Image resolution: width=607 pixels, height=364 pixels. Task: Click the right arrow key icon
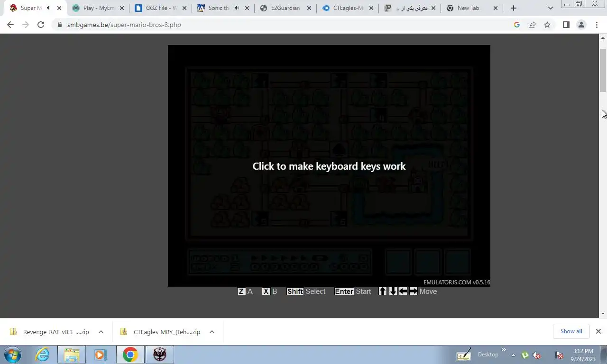pyautogui.click(x=414, y=291)
